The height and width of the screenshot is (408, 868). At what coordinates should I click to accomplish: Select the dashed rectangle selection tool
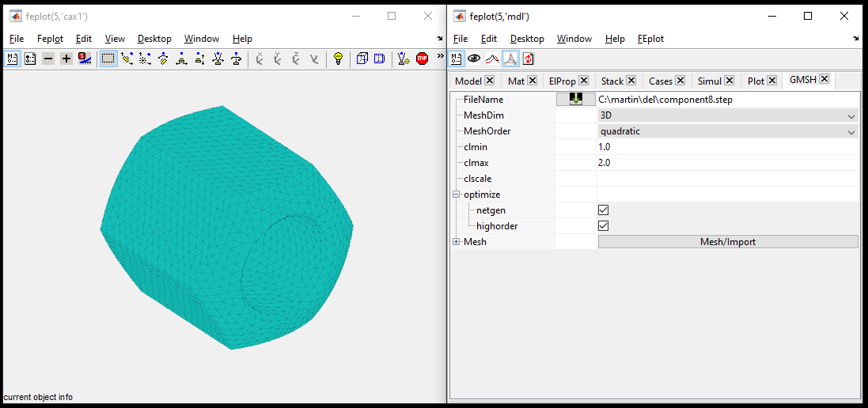pyautogui.click(x=108, y=59)
